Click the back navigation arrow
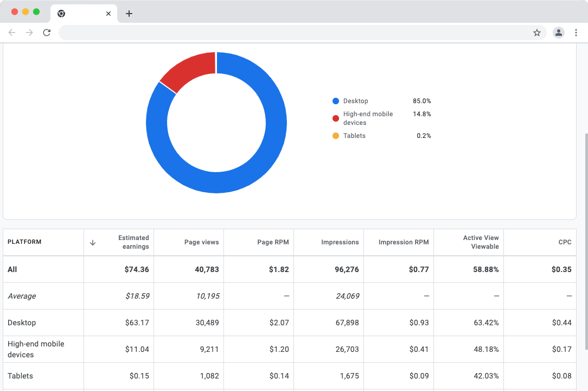Screen dimensions: 588x391 pos(12,33)
